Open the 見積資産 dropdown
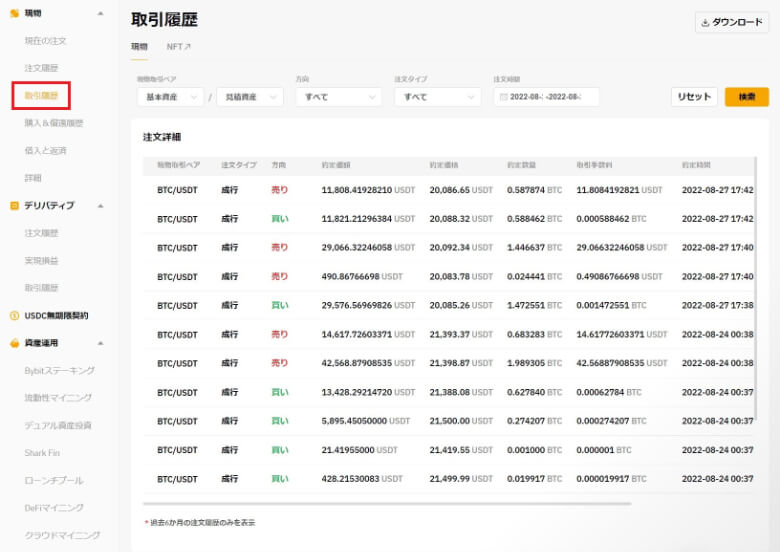This screenshot has width=780, height=552. pos(249,97)
